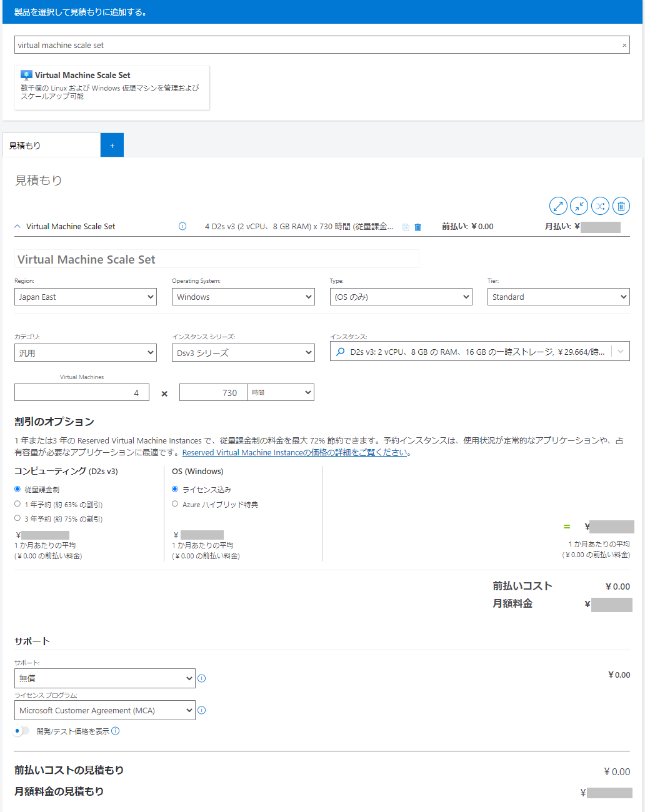Click the expand all circular icon
Viewport: 645px width, 812px height.
pos(558,205)
